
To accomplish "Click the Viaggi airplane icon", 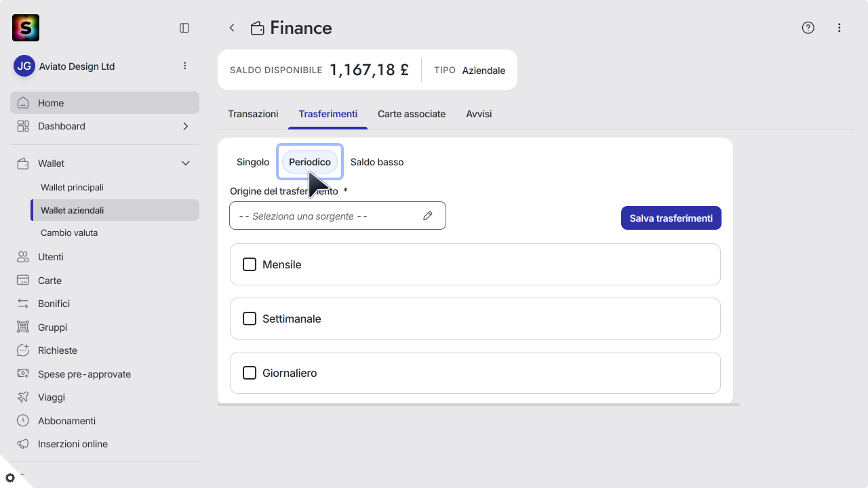I will pos(23,397).
